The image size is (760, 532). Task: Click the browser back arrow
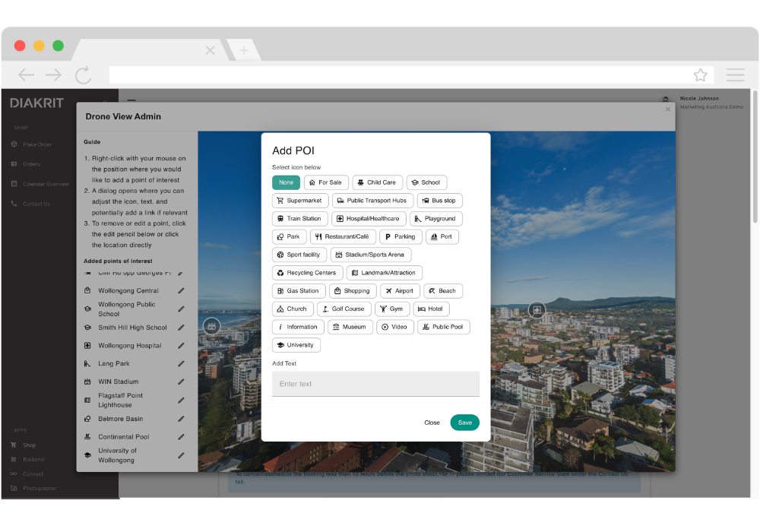point(26,74)
